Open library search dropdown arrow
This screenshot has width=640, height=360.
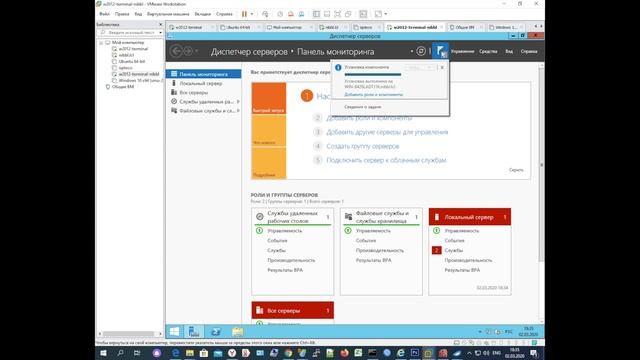click(160, 32)
